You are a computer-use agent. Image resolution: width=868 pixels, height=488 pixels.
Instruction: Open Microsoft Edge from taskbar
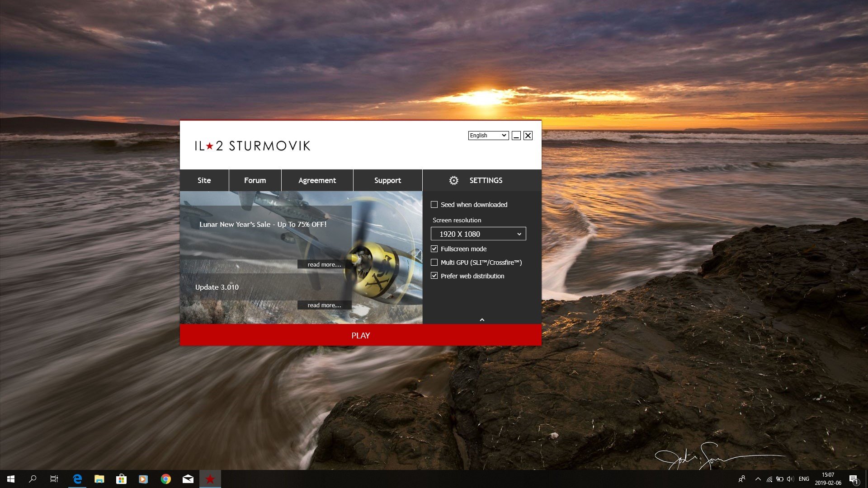click(77, 479)
